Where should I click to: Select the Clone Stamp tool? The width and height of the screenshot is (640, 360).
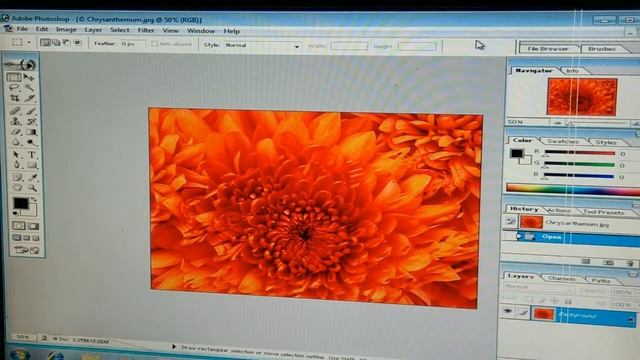click(x=15, y=121)
